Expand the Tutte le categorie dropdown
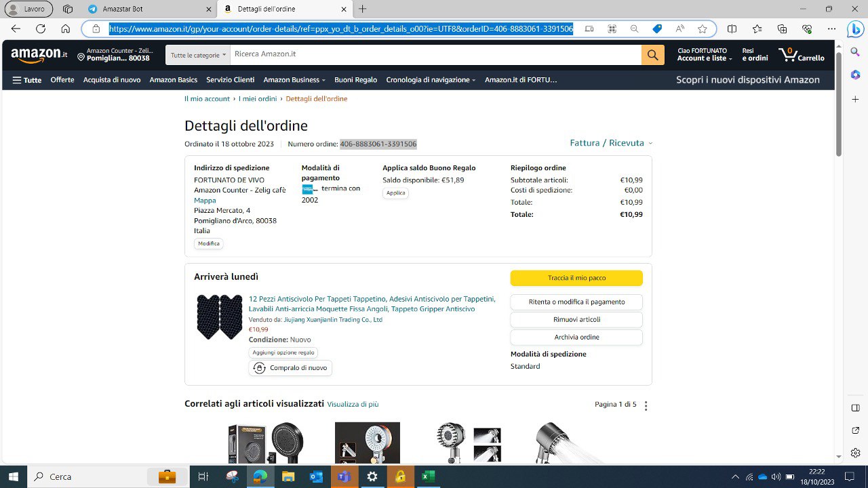This screenshot has height=488, width=868. tap(198, 55)
